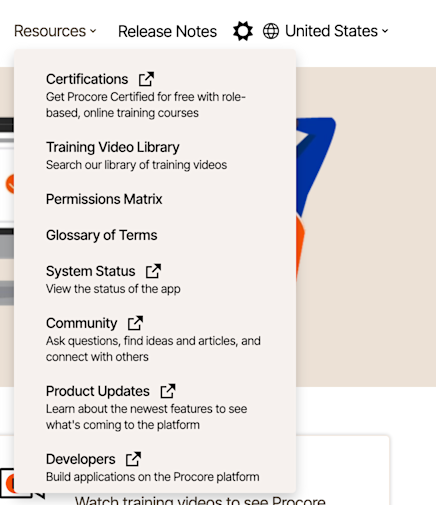Click 'Build applications on the Procore platform' text
This screenshot has height=505, width=436.
coord(153,477)
